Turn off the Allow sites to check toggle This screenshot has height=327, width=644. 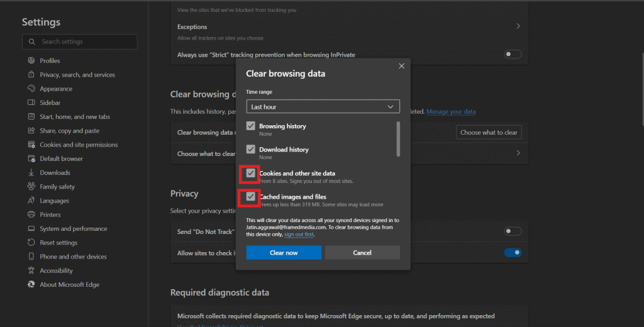pyautogui.click(x=513, y=252)
